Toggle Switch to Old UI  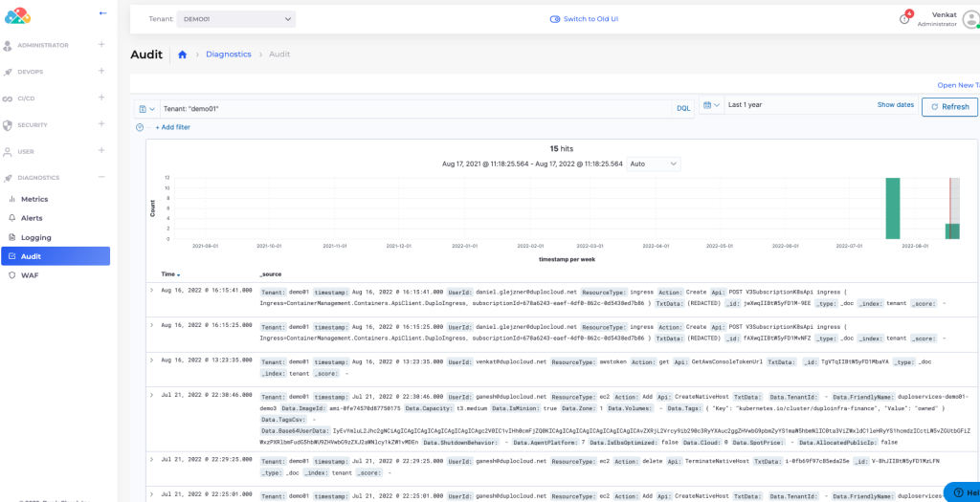coord(584,19)
